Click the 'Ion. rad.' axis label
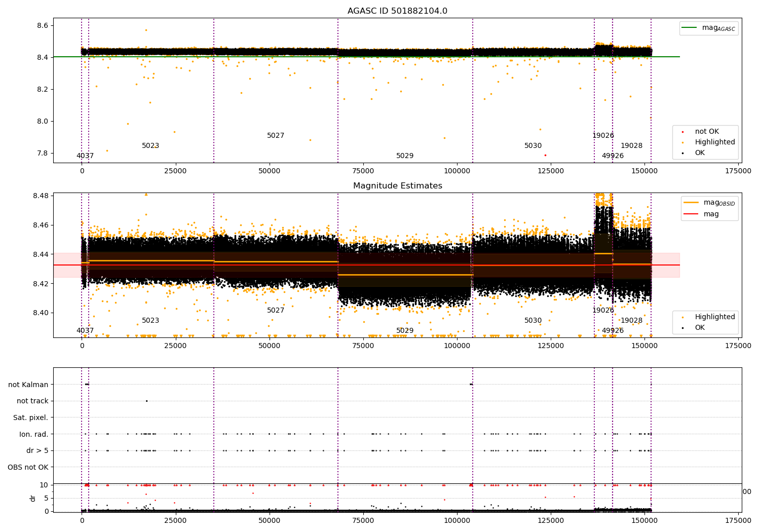 [34, 434]
